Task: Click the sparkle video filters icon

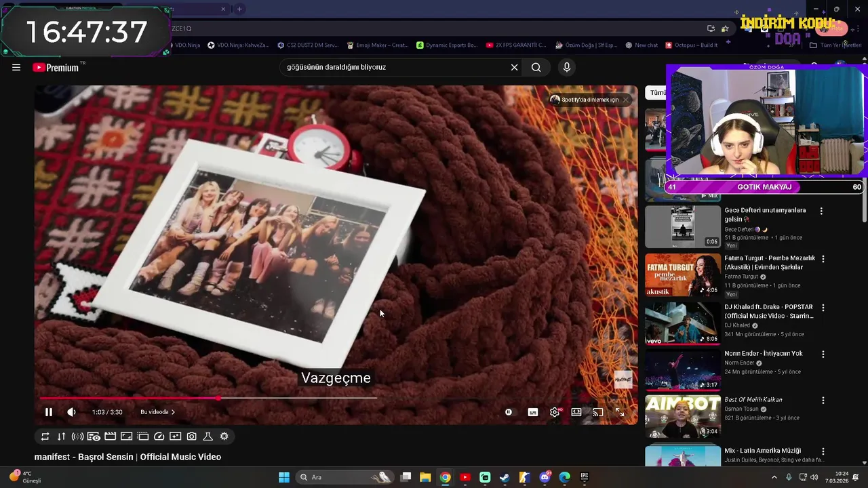Action: 175,436
